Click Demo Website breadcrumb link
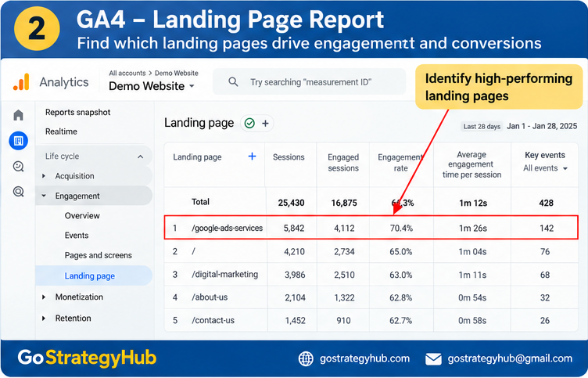The width and height of the screenshot is (588, 378). pyautogui.click(x=176, y=74)
